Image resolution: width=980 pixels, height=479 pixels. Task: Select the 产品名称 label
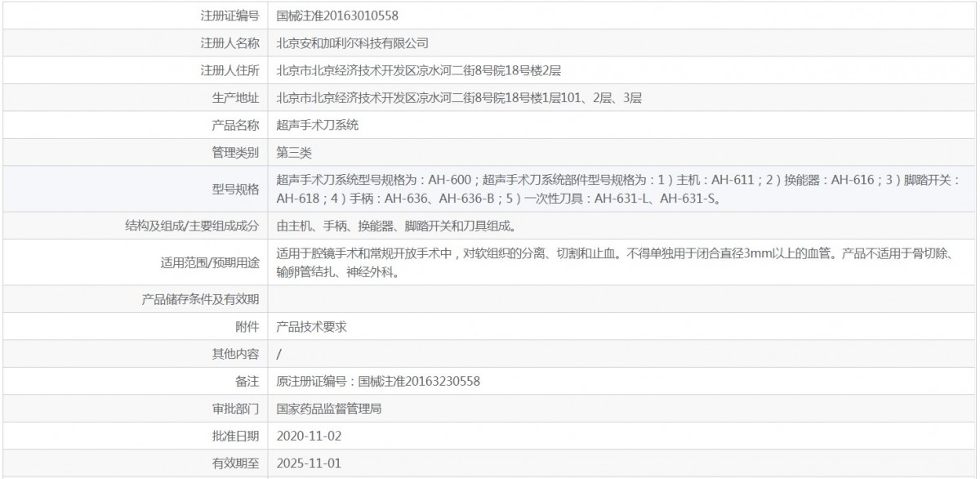235,125
